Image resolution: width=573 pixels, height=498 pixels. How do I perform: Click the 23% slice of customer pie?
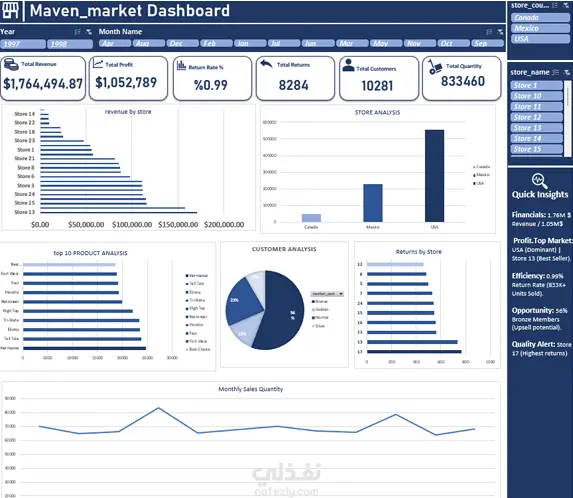tap(243, 301)
